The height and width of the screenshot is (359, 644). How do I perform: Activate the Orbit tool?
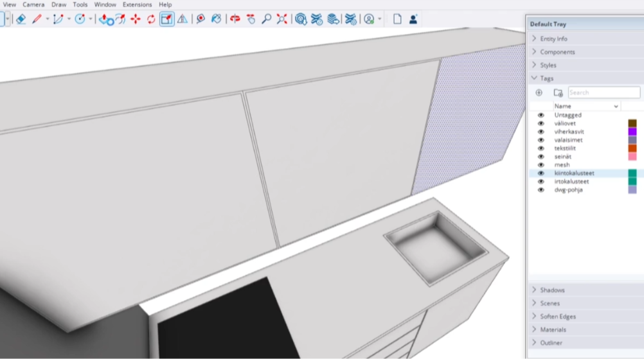(x=235, y=19)
